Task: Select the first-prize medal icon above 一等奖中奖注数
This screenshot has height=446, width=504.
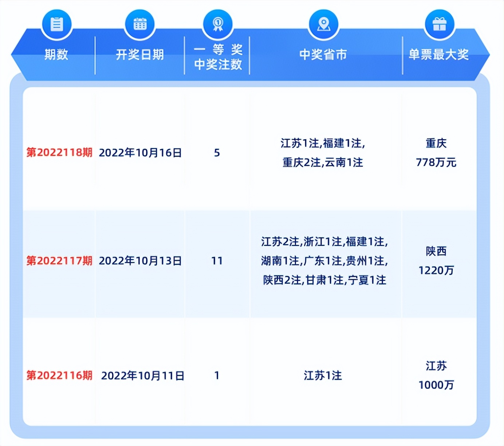Action: (217, 23)
